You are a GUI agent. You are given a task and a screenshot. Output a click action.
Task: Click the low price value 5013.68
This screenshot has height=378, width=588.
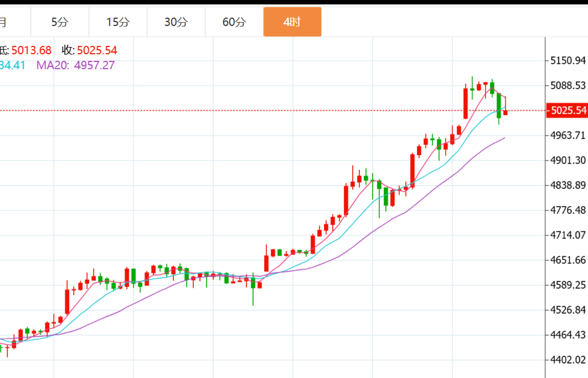[31, 50]
